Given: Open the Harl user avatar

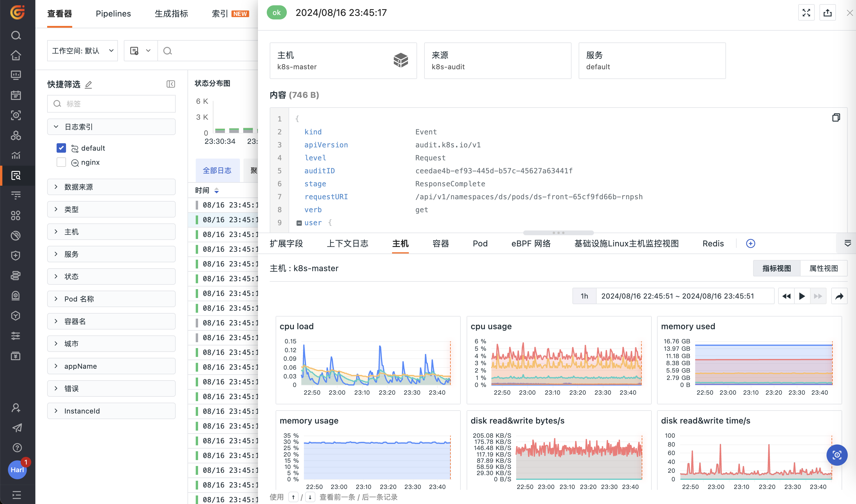Looking at the screenshot, I should (17, 469).
